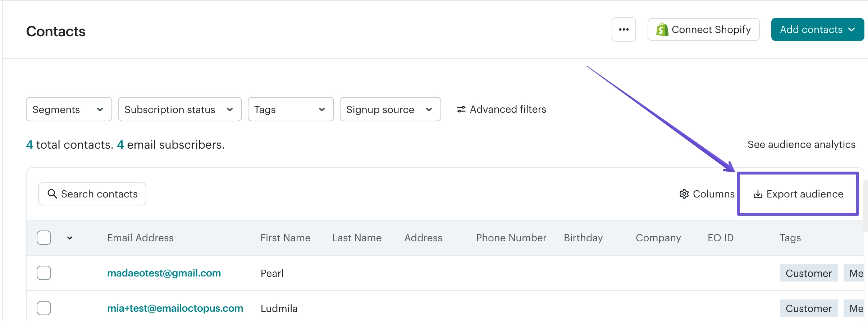868x321 pixels.
Task: Click the Add contacts chevron arrow
Action: (x=851, y=29)
